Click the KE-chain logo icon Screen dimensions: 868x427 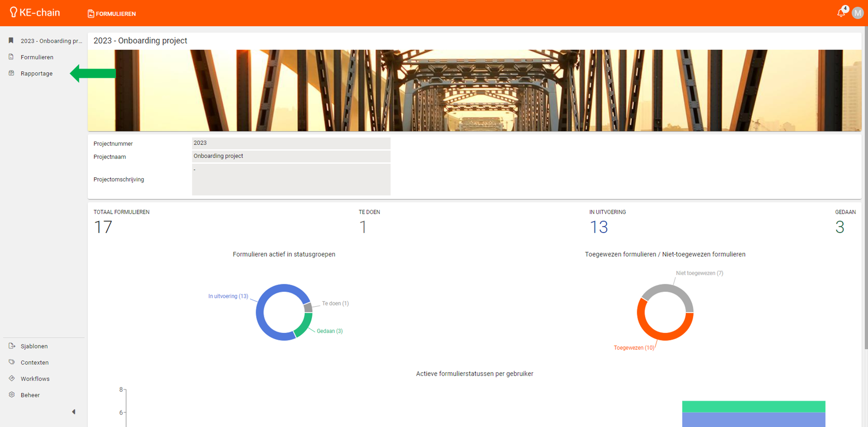[13, 13]
